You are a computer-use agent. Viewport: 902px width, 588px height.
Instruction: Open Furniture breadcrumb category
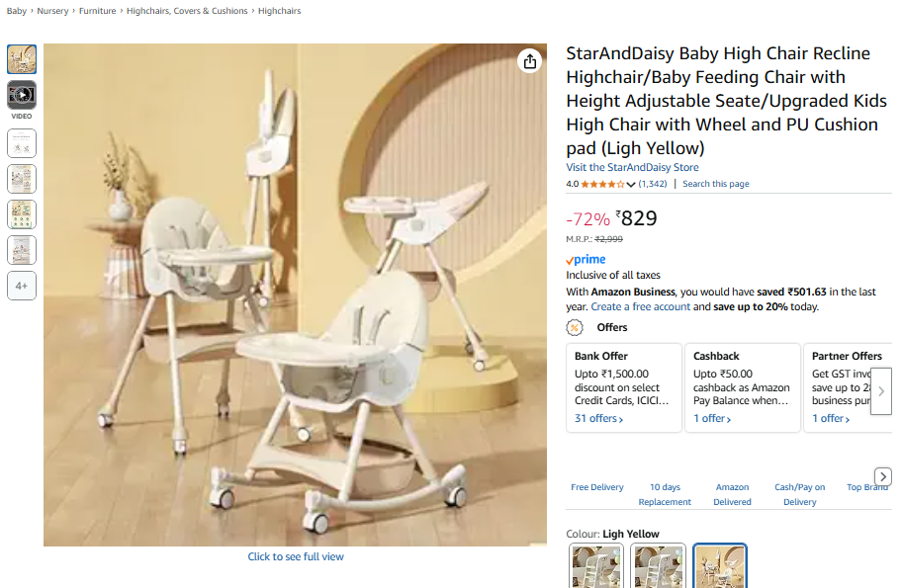point(97,11)
